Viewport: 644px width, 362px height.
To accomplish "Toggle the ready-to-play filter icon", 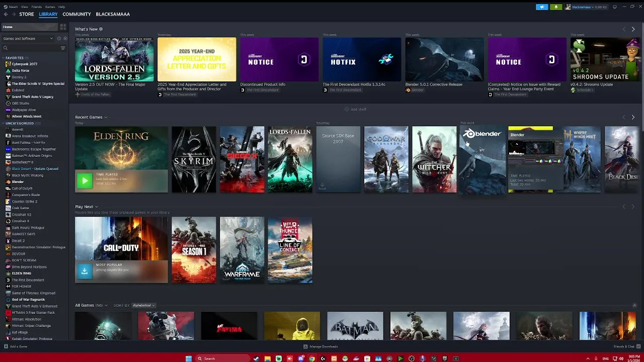I will [x=65, y=38].
